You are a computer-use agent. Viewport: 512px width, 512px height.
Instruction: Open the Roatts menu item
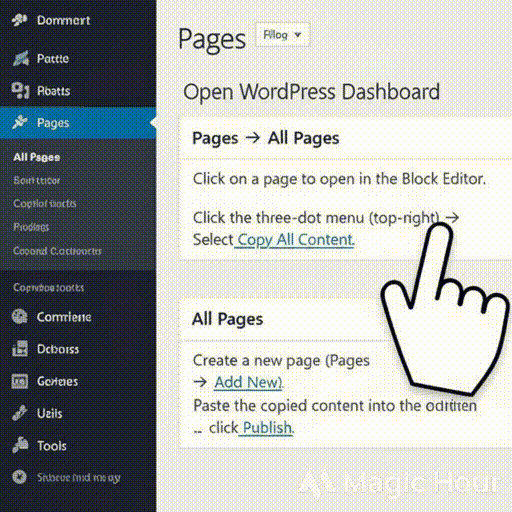78,91
